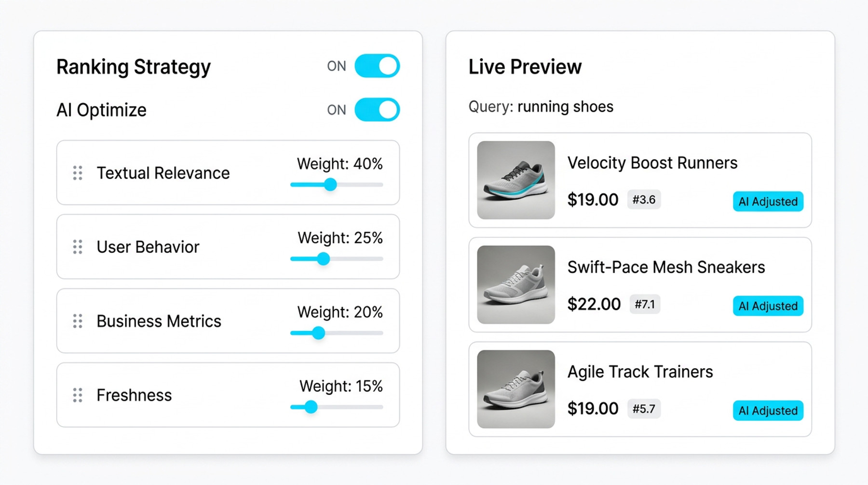
Task: Select the Velocity Boost Runners product title
Action: [652, 163]
